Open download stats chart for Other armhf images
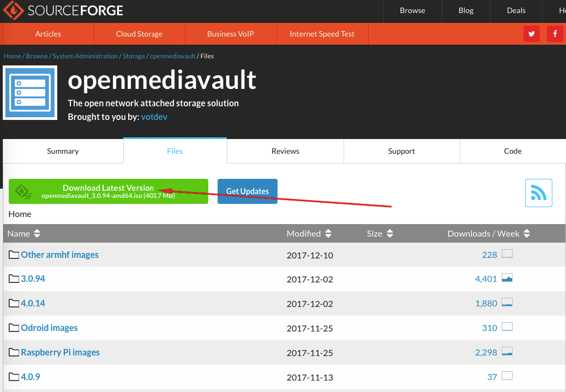The height and width of the screenshot is (392, 566). pyautogui.click(x=507, y=254)
